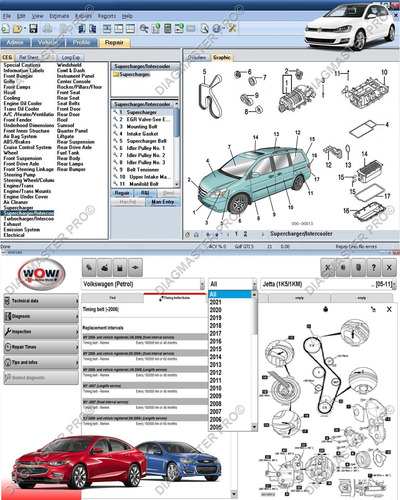Select Belt Tensioner in the parts list
This screenshot has height=500, width=400.
coord(142,170)
